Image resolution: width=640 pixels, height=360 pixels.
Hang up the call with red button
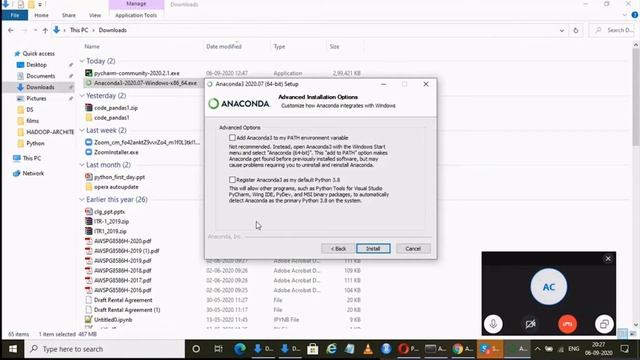click(x=567, y=324)
